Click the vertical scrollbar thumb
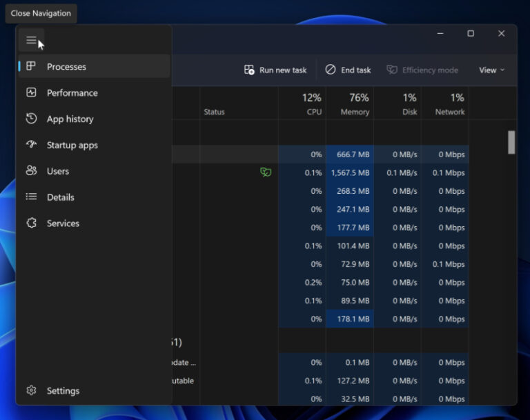Image resolution: width=530 pixels, height=420 pixels. [x=511, y=142]
